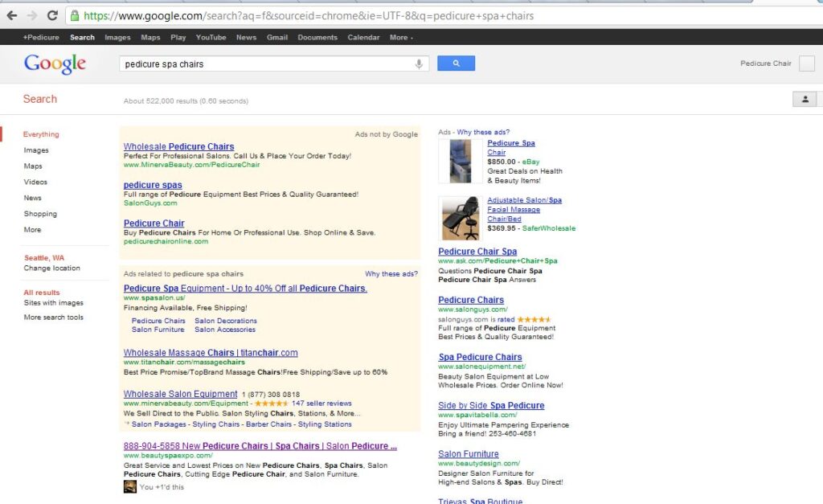Open Spa Pedicure Chairs salonequipment ad
This screenshot has width=823, height=504.
pyautogui.click(x=481, y=357)
